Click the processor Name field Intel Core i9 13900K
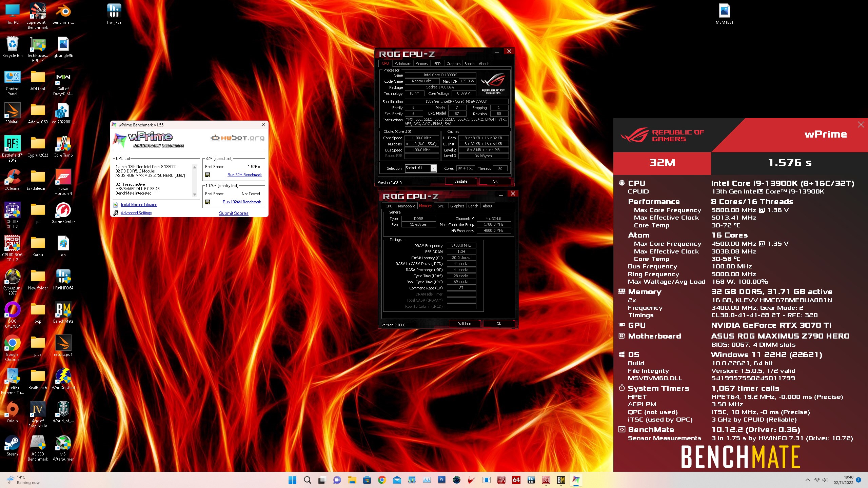 click(440, 75)
